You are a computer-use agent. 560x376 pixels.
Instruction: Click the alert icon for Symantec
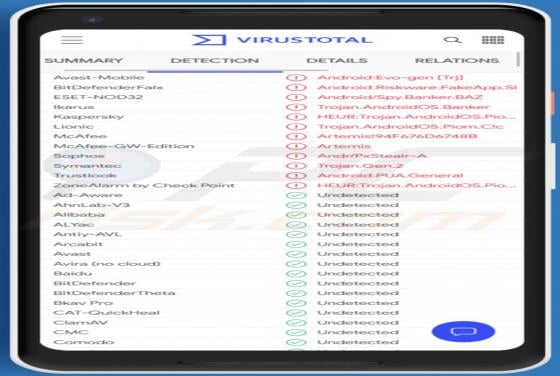tap(296, 166)
